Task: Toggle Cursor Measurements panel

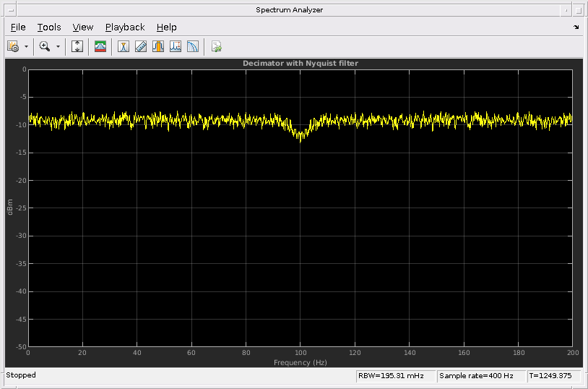Action: (x=124, y=46)
